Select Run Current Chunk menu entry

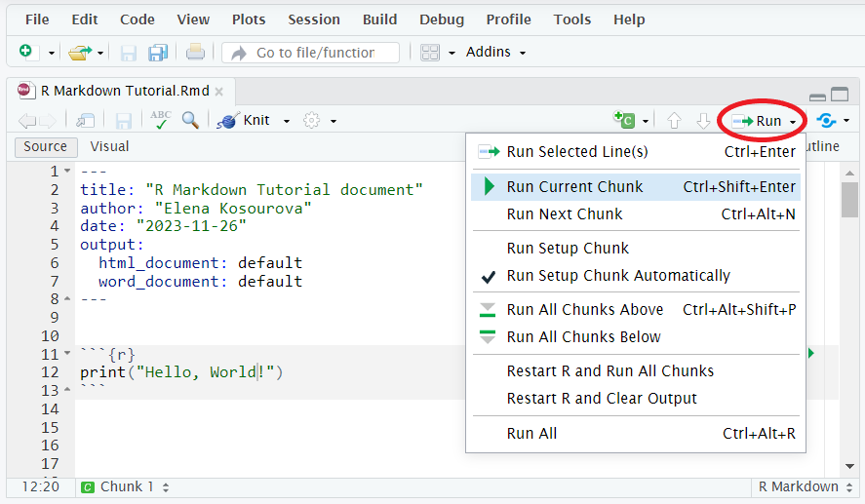(636, 187)
